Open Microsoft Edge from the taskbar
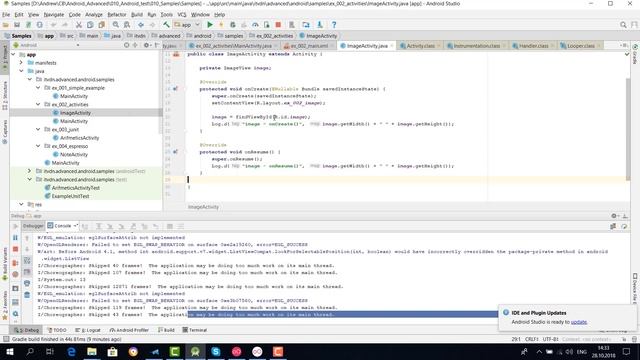The width and height of the screenshot is (640, 360). click(x=71, y=351)
